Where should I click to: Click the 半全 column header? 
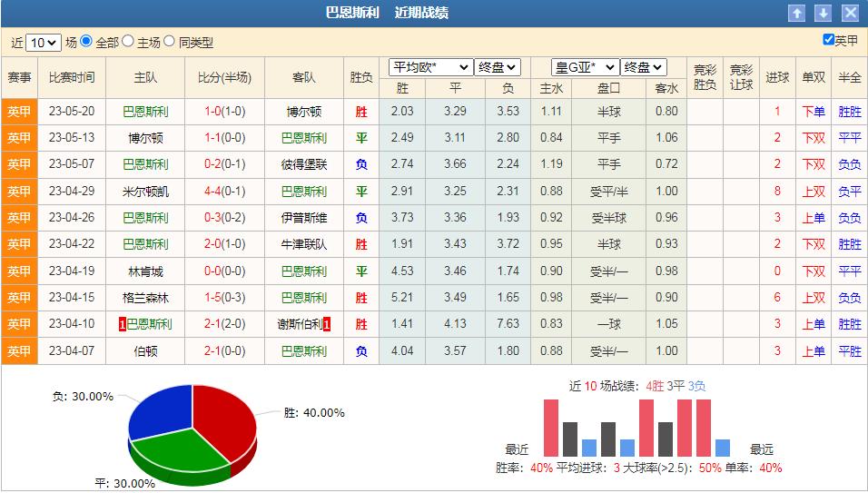coord(850,78)
